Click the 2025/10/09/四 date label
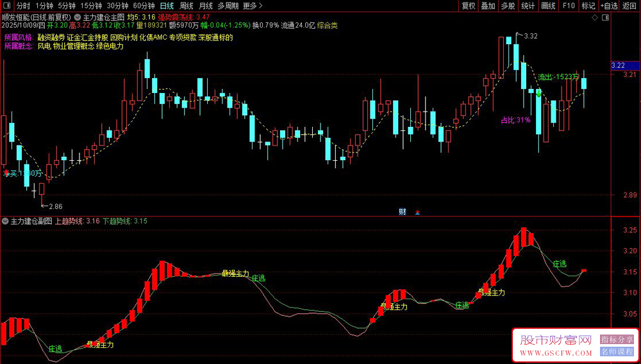641x364 pixels. point(23,26)
